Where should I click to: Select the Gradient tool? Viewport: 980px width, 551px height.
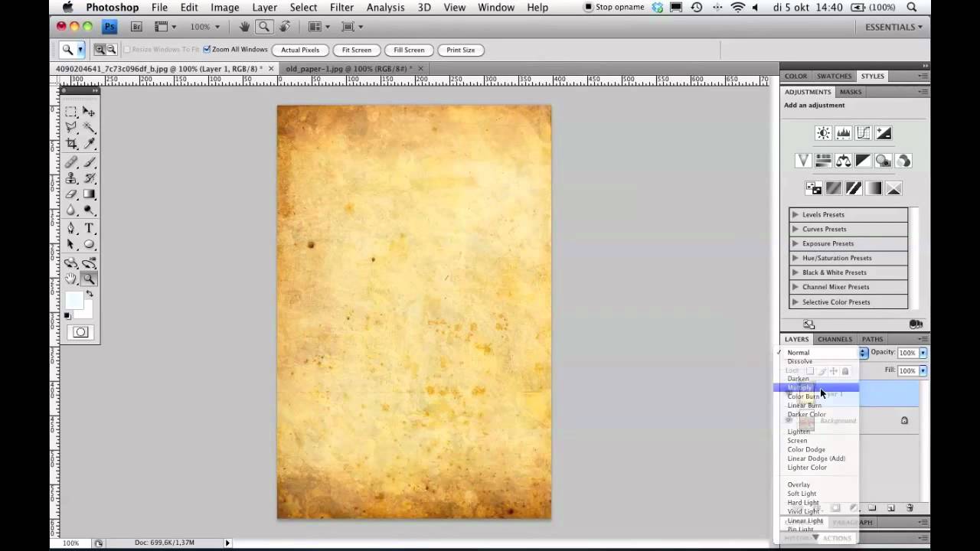click(89, 194)
